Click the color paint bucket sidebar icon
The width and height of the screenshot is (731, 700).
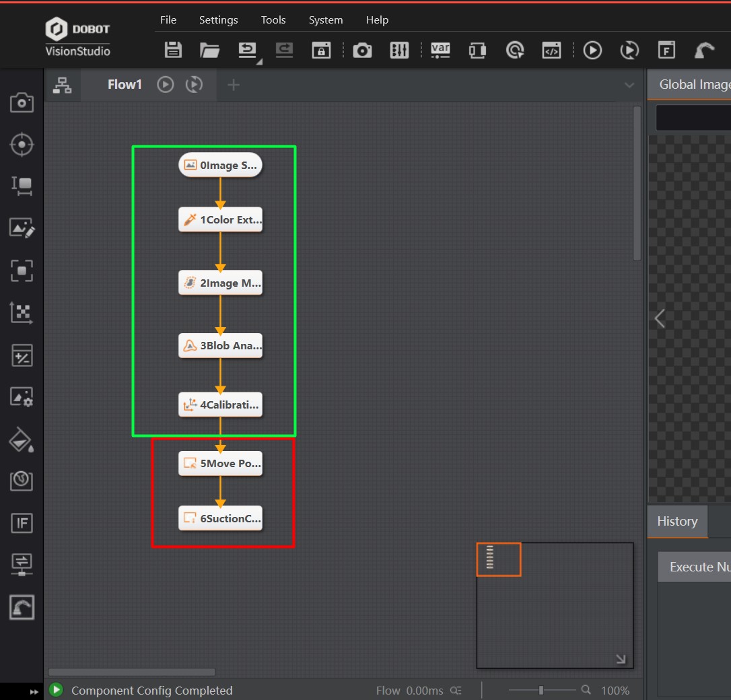(22, 440)
